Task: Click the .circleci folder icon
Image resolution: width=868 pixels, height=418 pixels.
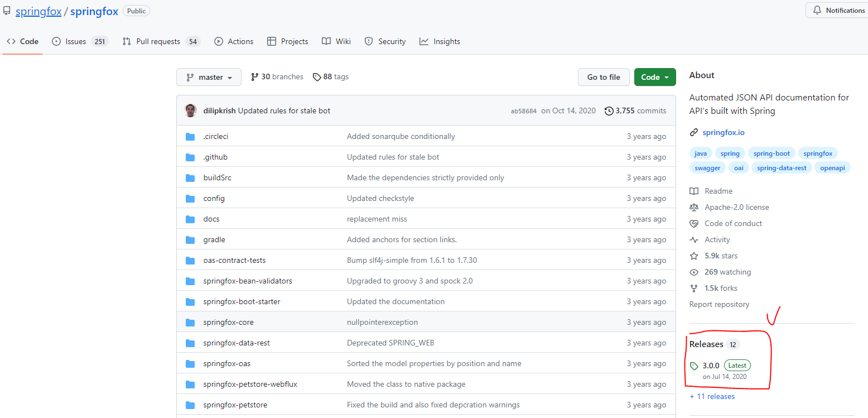Action: [190, 137]
